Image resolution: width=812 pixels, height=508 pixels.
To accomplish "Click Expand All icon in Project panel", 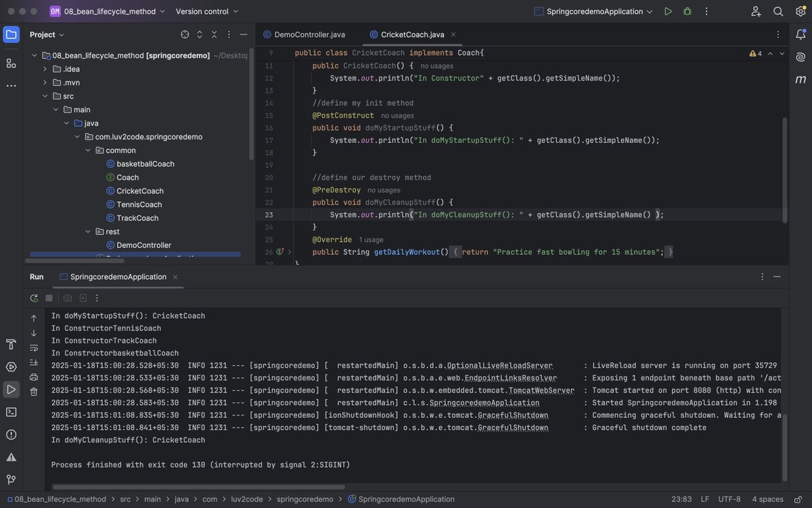I will point(200,35).
